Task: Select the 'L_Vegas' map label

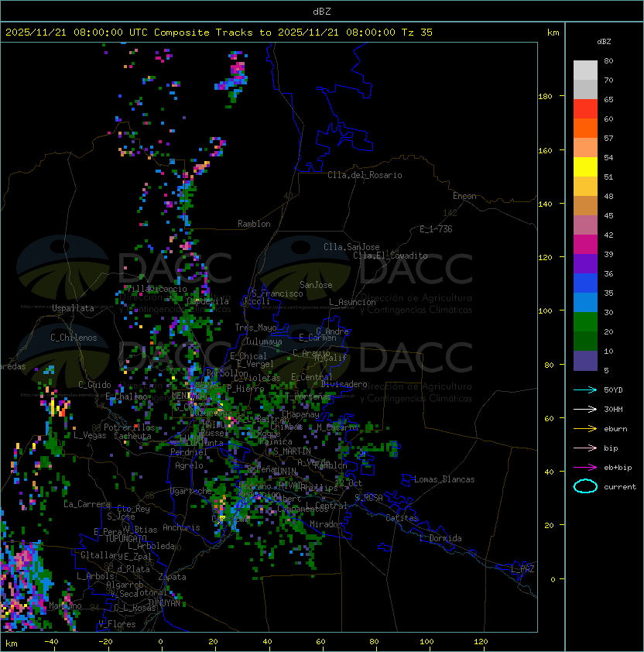Action: [x=90, y=435]
